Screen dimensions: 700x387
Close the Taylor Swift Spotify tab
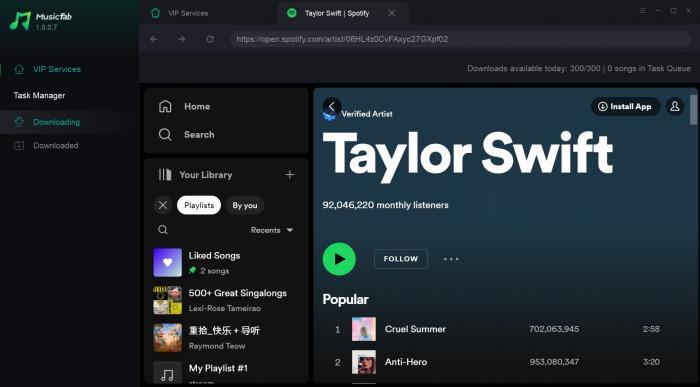(392, 13)
